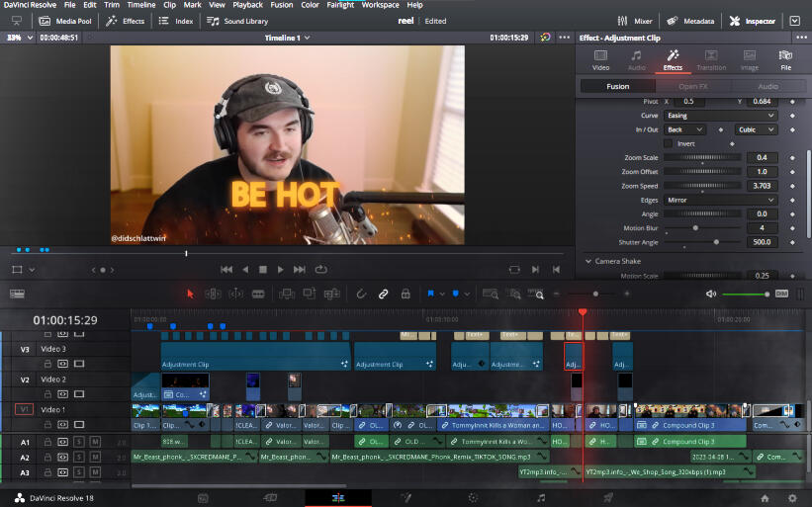812x507 pixels.
Task: Click the timeline snapping magnet icon
Action: (361, 294)
